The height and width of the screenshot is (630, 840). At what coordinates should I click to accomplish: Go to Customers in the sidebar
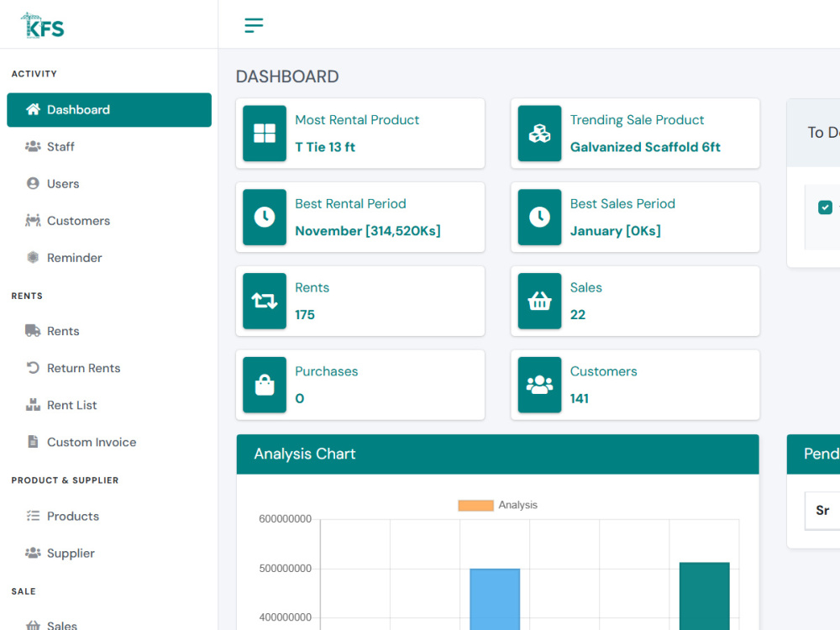(x=109, y=220)
